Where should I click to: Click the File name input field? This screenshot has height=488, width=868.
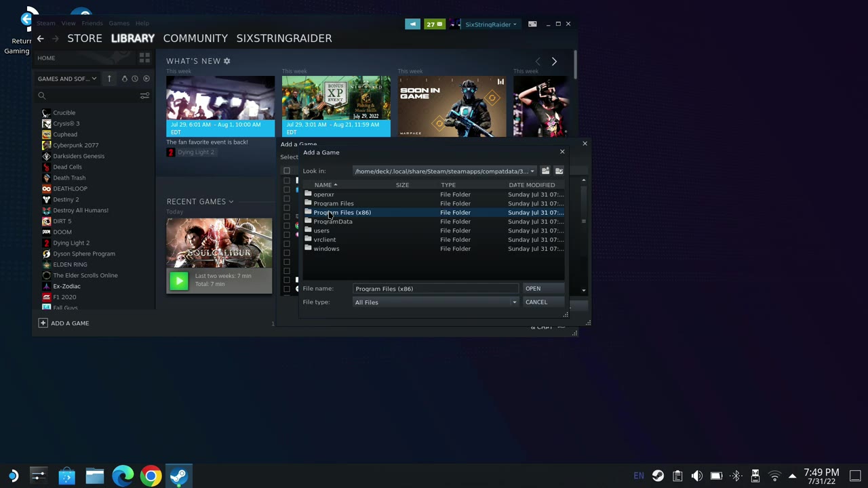[435, 289]
